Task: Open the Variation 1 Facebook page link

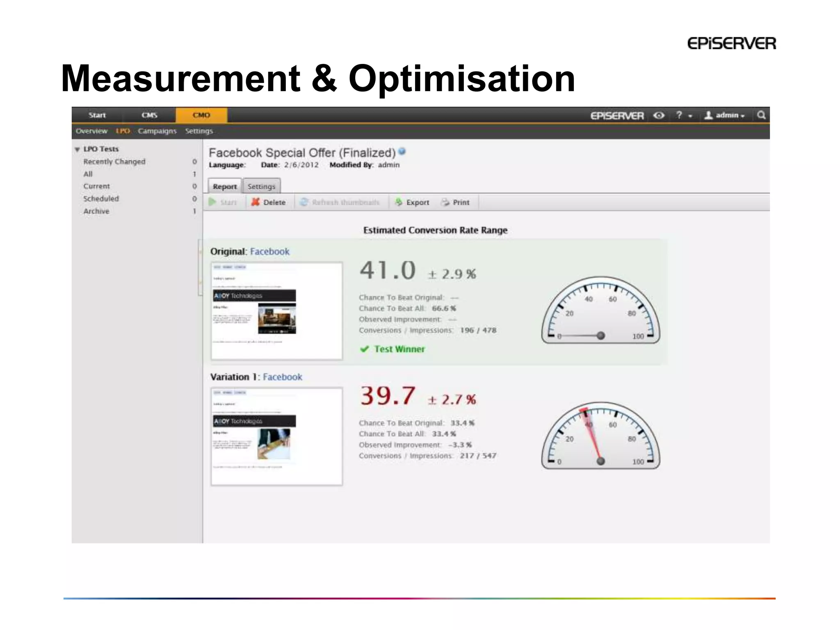Action: [x=282, y=377]
